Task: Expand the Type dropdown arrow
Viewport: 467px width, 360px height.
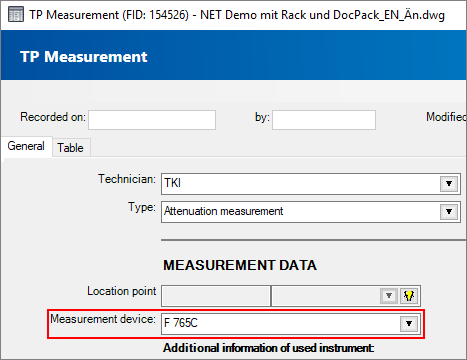Action: 449,212
